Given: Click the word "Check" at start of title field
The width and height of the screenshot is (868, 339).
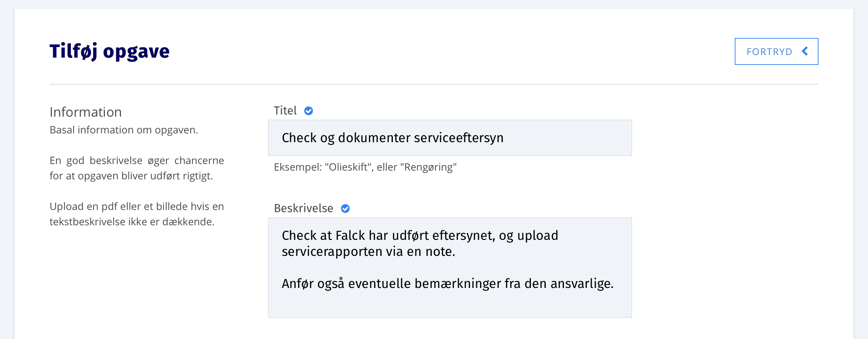Looking at the screenshot, I should (299, 138).
